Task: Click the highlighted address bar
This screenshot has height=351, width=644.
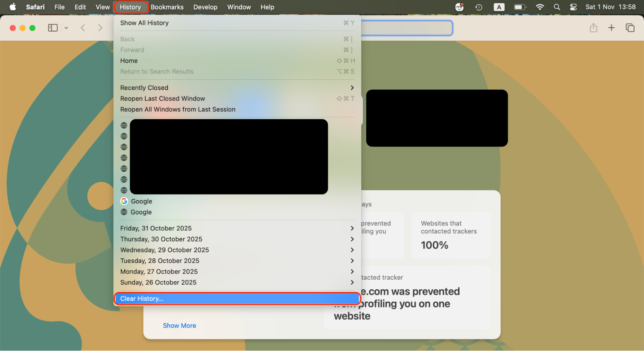Action: point(407,28)
